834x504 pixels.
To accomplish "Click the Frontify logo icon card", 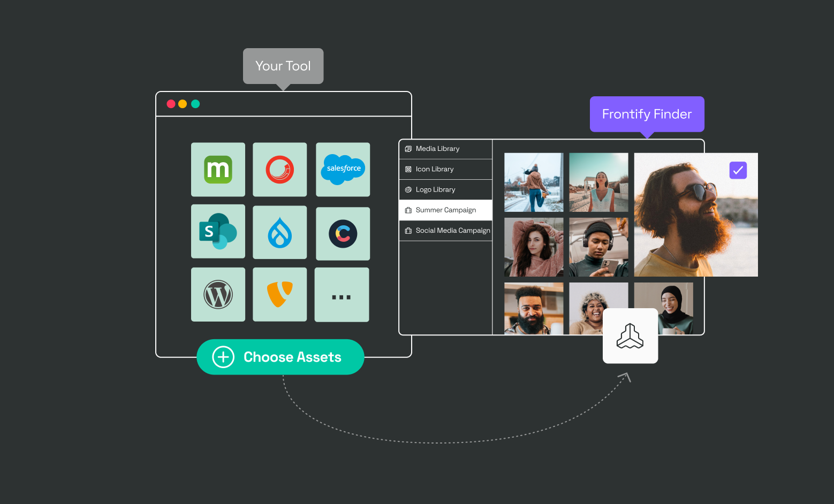I will point(630,336).
